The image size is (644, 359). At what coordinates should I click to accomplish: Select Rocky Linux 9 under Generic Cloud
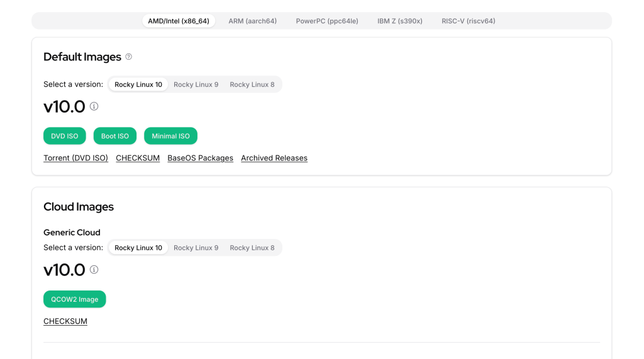tap(196, 248)
